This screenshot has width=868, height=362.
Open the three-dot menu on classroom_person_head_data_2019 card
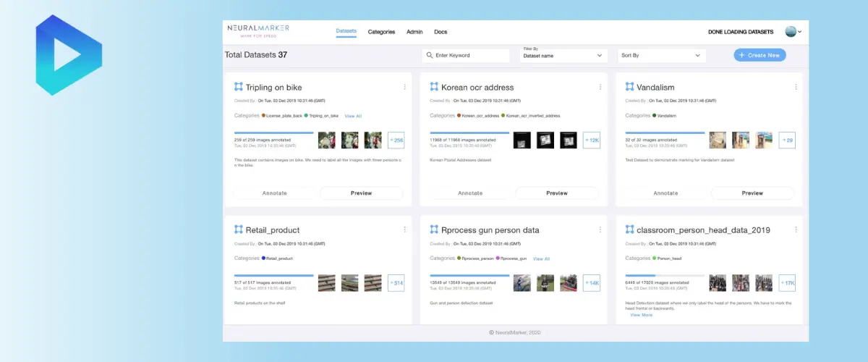tap(796, 230)
